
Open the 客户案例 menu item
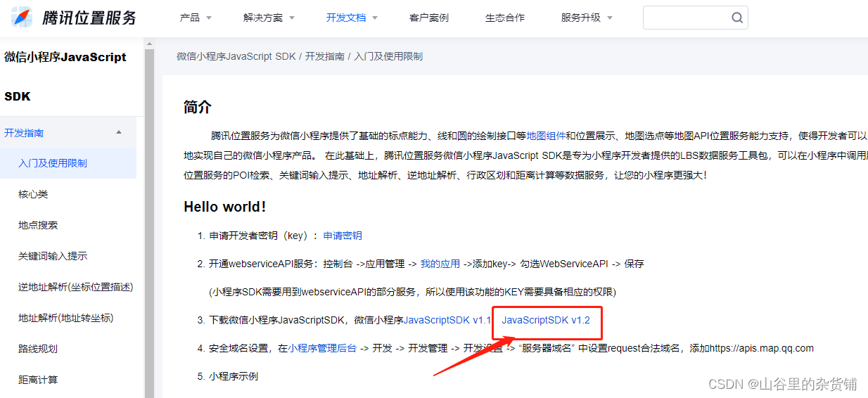pos(429,18)
